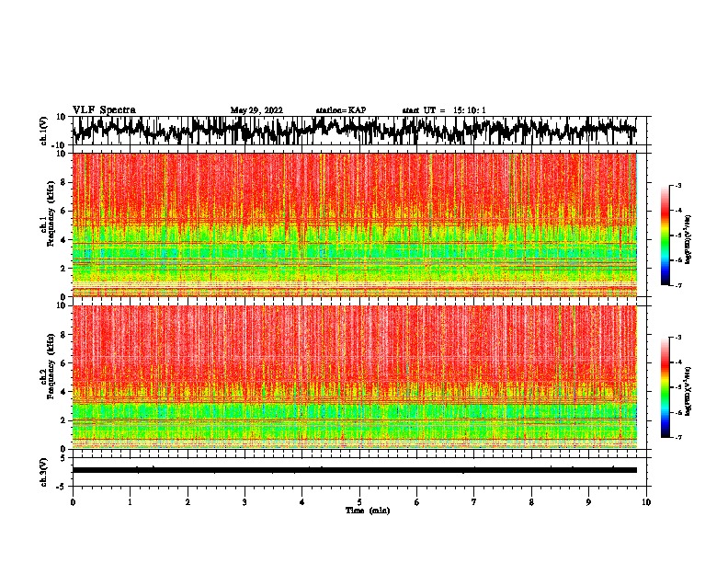Click the "5" tick on ch.3(V) axis
This screenshot has height=563, width=728.
[64, 458]
